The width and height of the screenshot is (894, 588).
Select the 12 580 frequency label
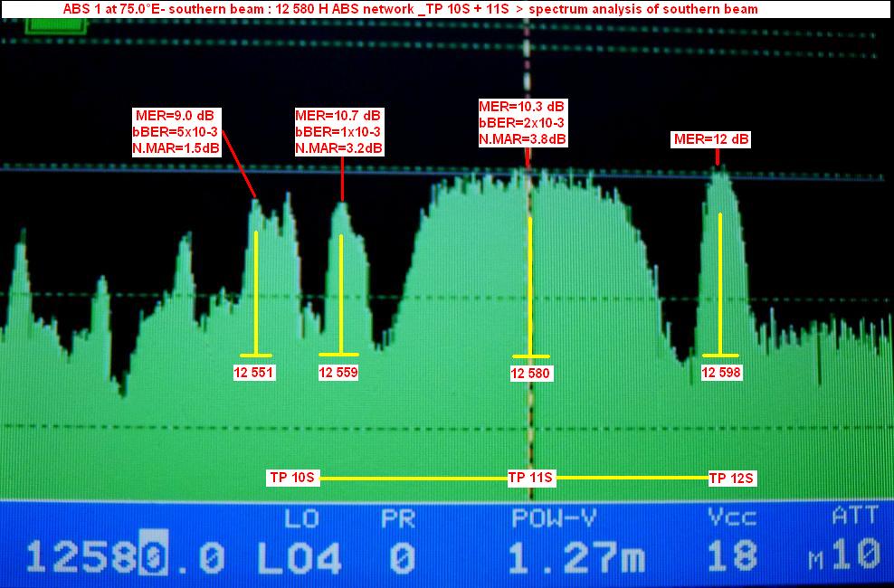tap(530, 373)
